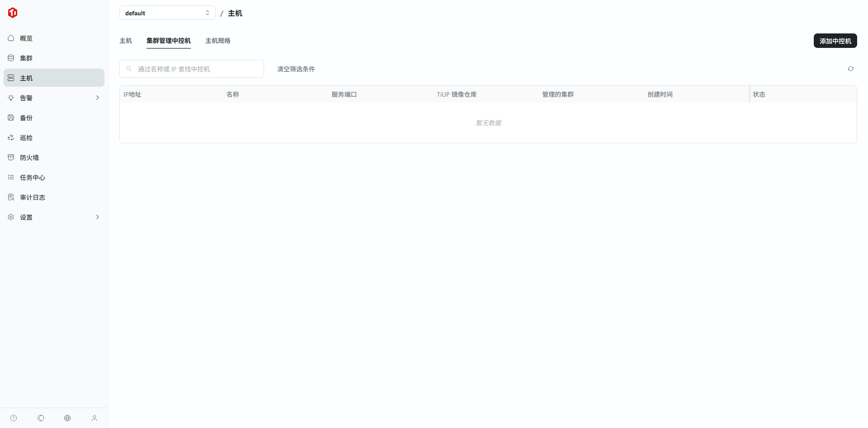868x428 pixels.
Task: Open the user profile icon
Action: tap(94, 418)
